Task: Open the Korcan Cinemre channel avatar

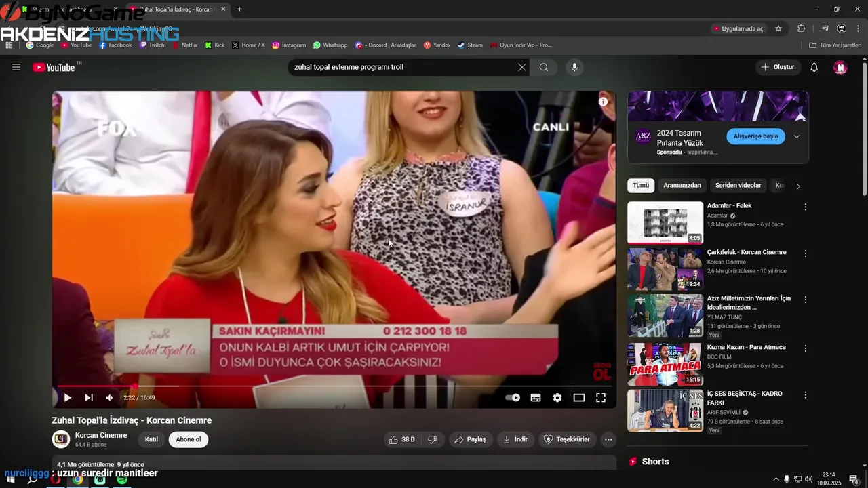Action: click(x=61, y=439)
